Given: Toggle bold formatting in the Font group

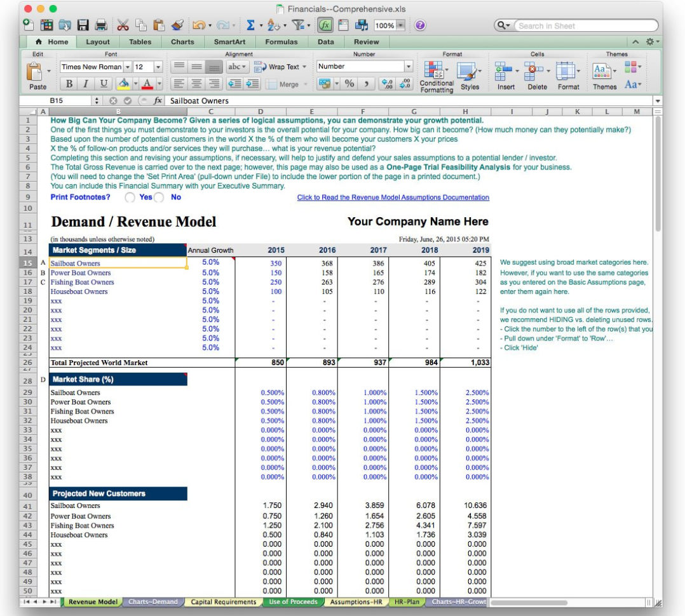Looking at the screenshot, I should pyautogui.click(x=69, y=83).
